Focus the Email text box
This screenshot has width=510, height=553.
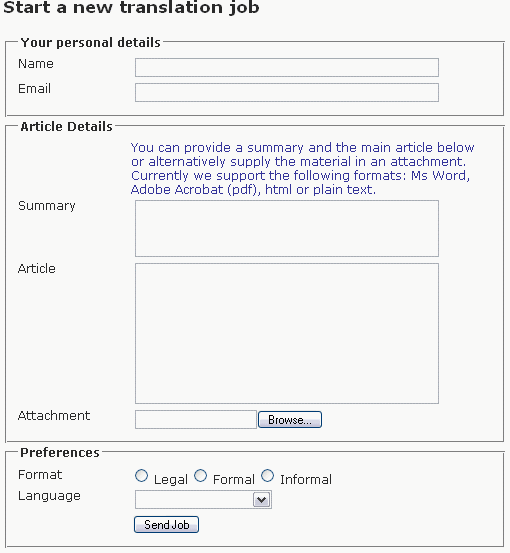287,92
